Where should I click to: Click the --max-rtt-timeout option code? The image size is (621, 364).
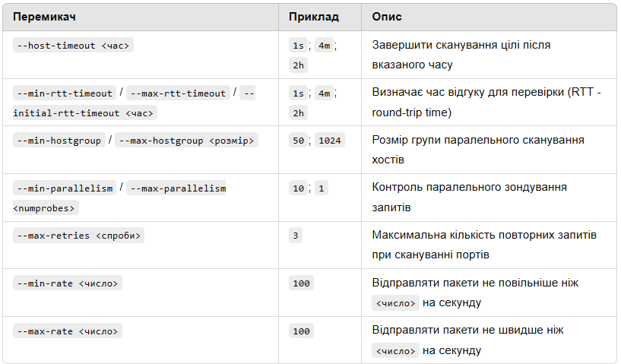point(178,93)
